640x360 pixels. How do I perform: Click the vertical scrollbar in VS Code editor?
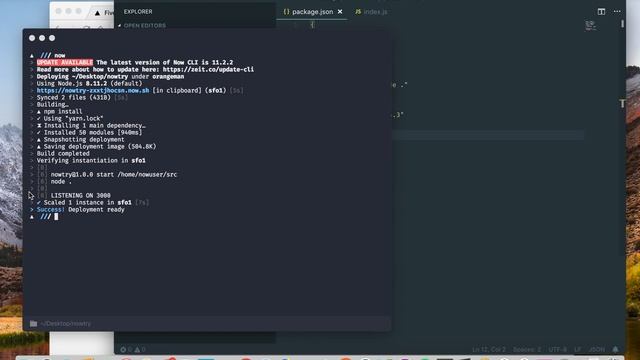pyautogui.click(x=622, y=24)
